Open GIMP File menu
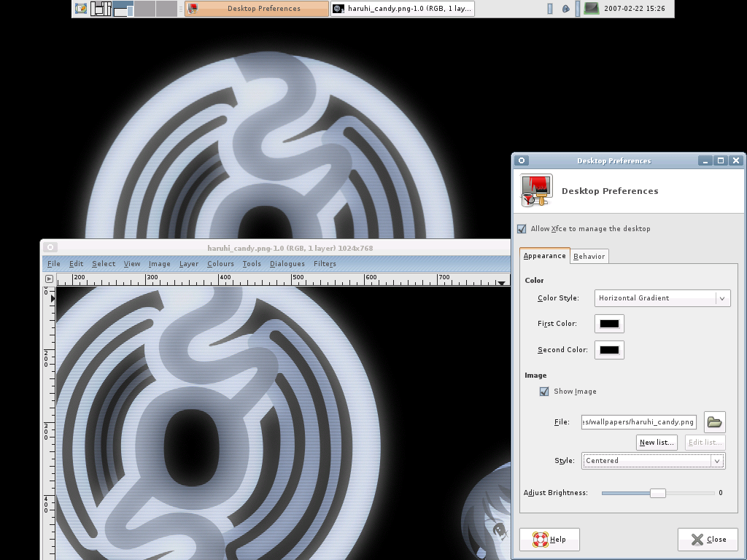 coord(54,264)
